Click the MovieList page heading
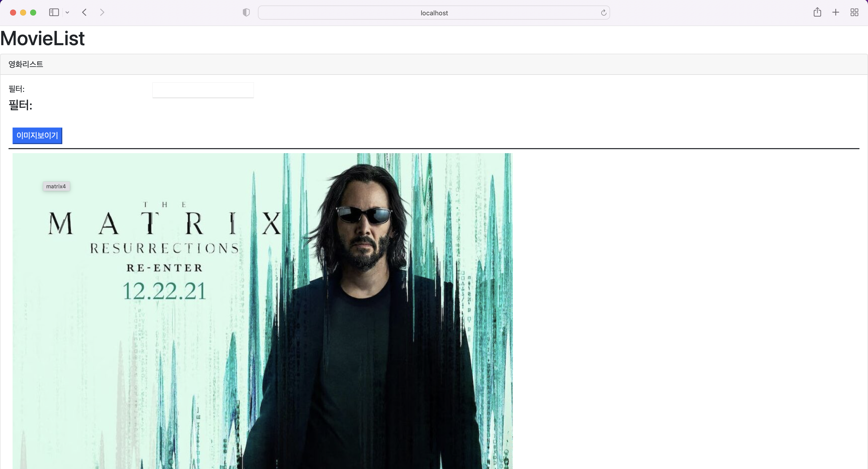The height and width of the screenshot is (469, 868). [x=42, y=38]
